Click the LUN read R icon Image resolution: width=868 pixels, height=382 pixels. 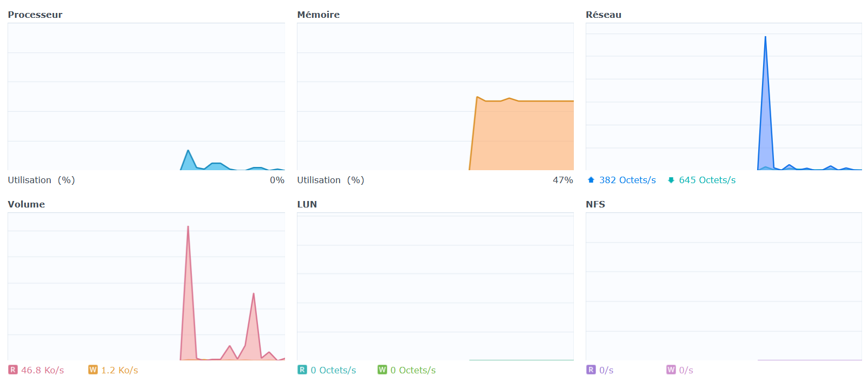302,370
